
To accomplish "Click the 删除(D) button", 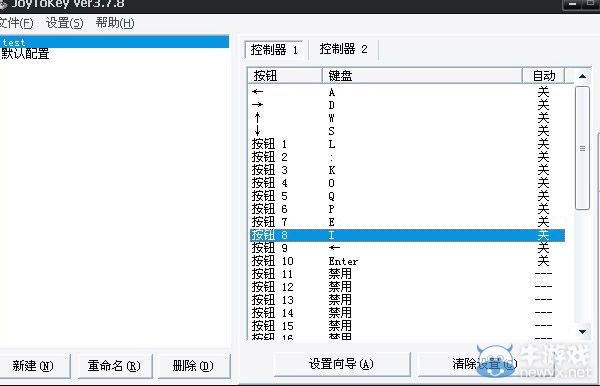I will pos(194,366).
